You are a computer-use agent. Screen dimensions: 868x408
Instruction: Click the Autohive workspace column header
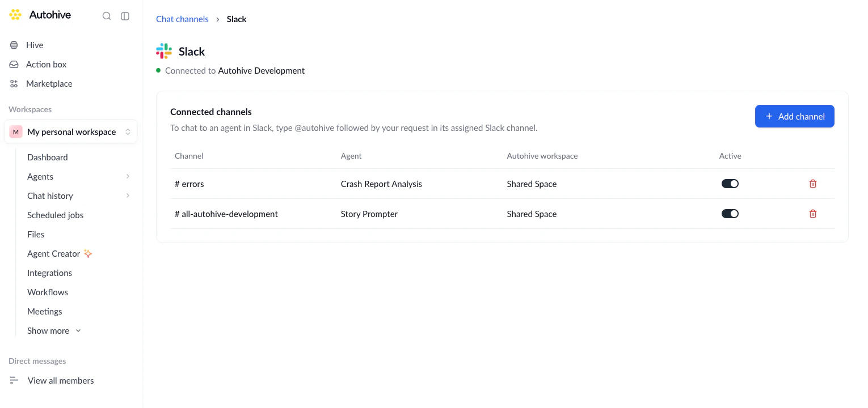[542, 156]
